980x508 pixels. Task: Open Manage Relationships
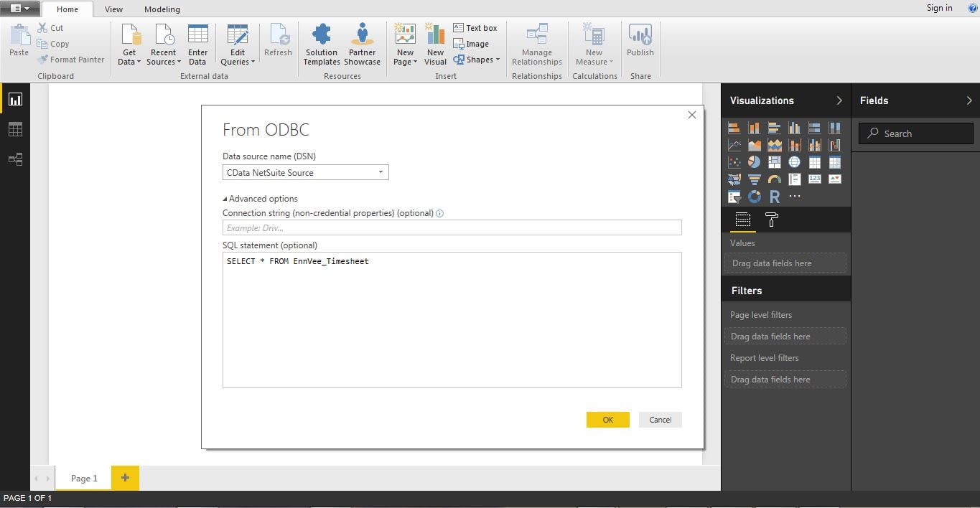coord(536,44)
